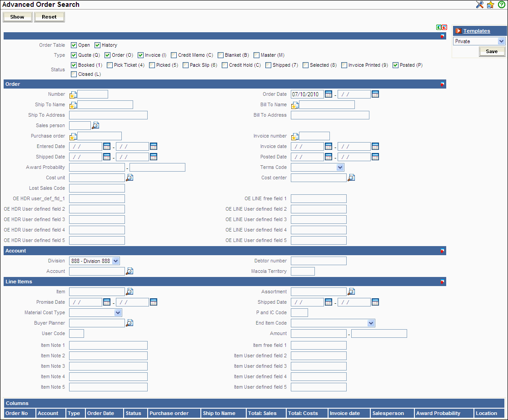
Task: Open the Order Date start calendar picker
Action: coord(329,94)
